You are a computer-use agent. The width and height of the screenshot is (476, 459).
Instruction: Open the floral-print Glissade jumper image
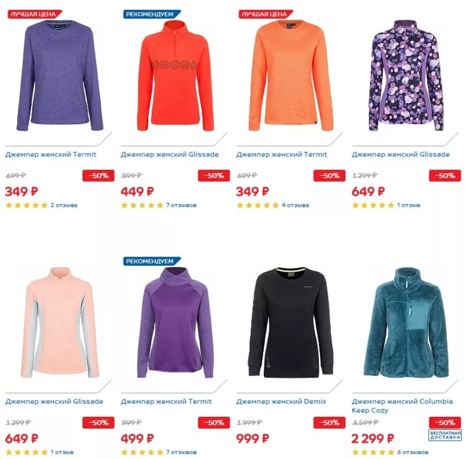(406, 76)
